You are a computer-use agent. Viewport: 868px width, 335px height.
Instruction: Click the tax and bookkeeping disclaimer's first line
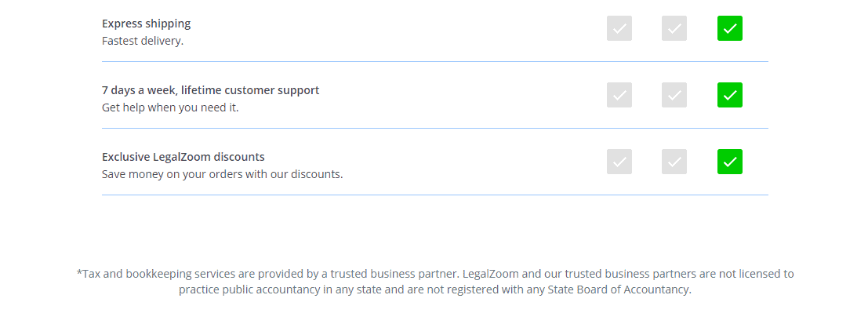434,274
